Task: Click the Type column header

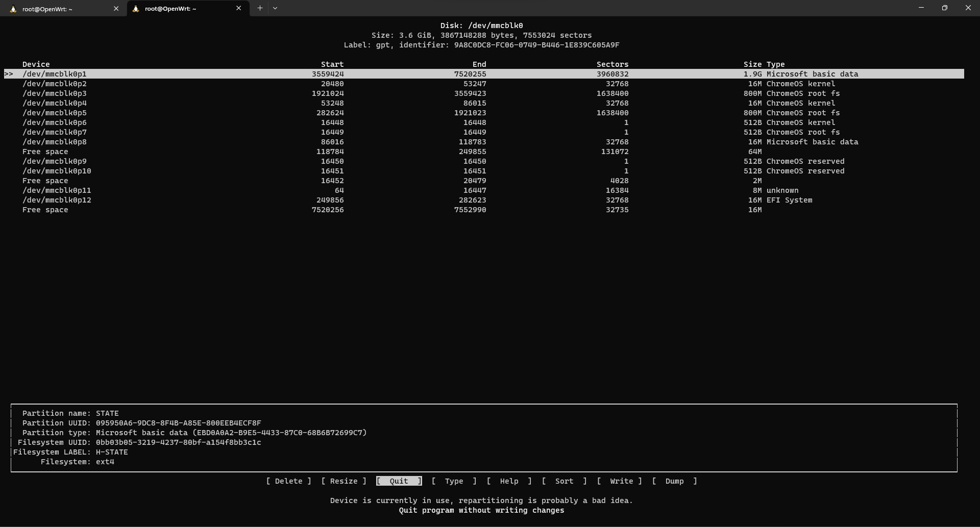Action: pos(775,64)
